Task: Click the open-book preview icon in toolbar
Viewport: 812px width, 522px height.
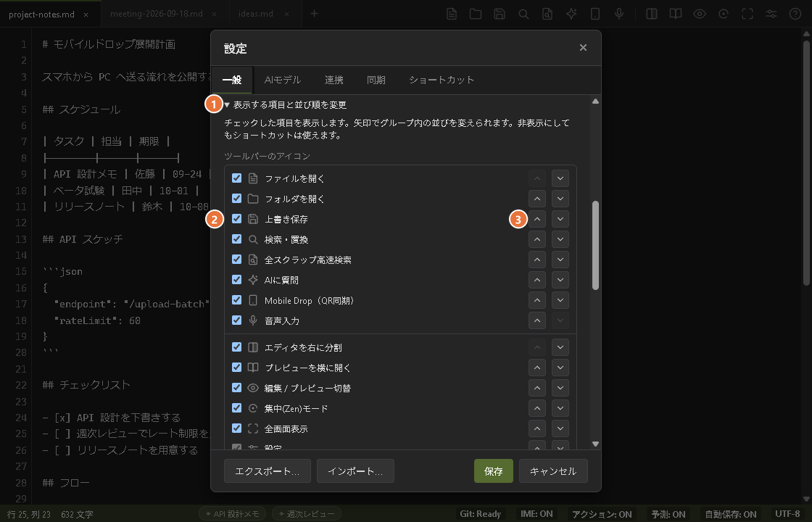Action: [675, 14]
